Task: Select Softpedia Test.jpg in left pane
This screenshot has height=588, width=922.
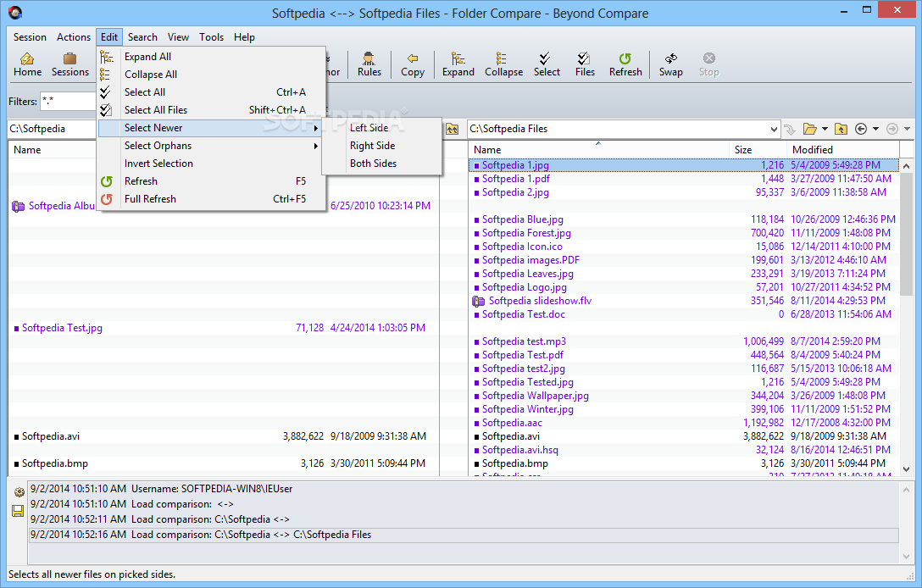Action: (x=224, y=328)
